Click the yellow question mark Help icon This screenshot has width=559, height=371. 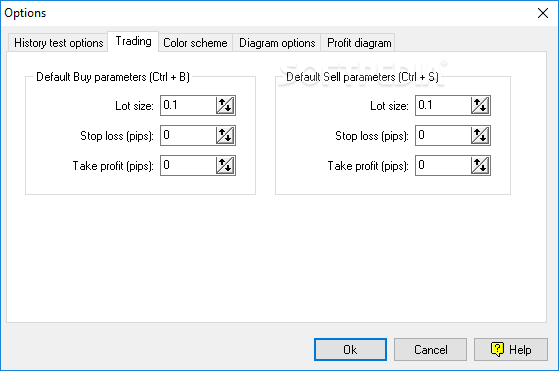click(x=497, y=349)
